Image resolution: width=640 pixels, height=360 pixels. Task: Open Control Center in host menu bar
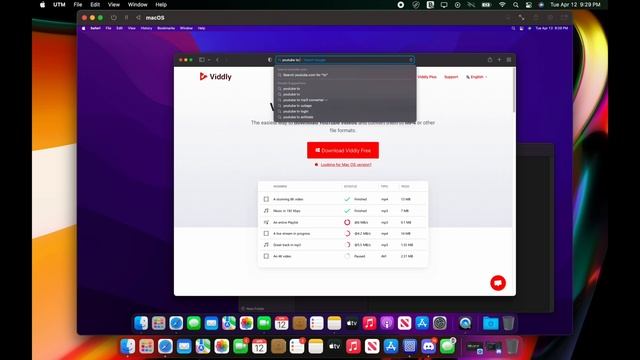pyautogui.click(x=529, y=4)
